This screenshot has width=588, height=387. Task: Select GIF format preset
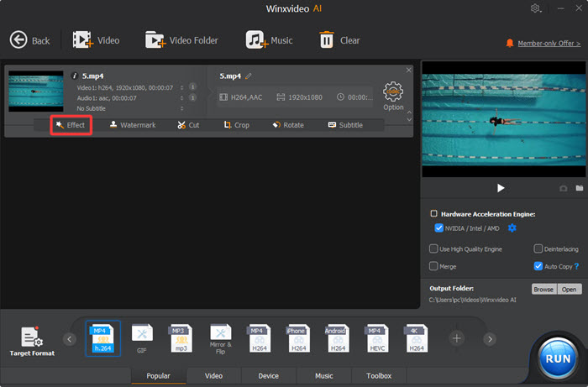(142, 338)
